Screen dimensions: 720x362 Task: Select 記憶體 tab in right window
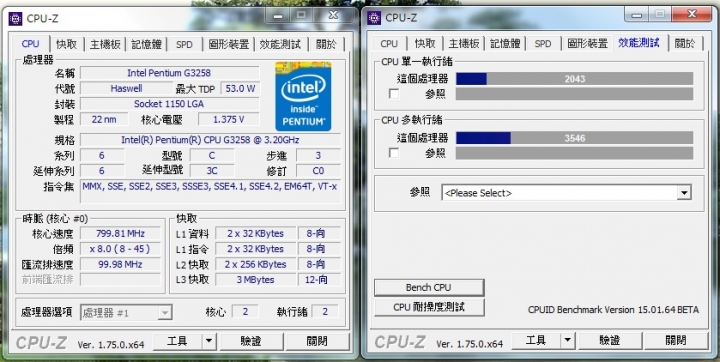coord(505,44)
